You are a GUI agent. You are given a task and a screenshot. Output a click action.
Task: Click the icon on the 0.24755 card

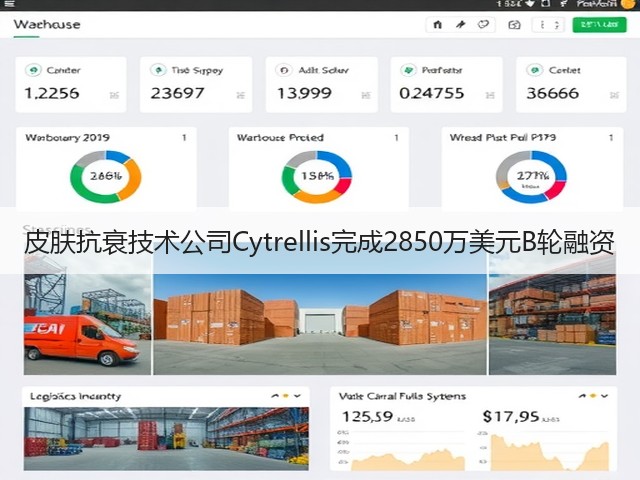coord(408,70)
